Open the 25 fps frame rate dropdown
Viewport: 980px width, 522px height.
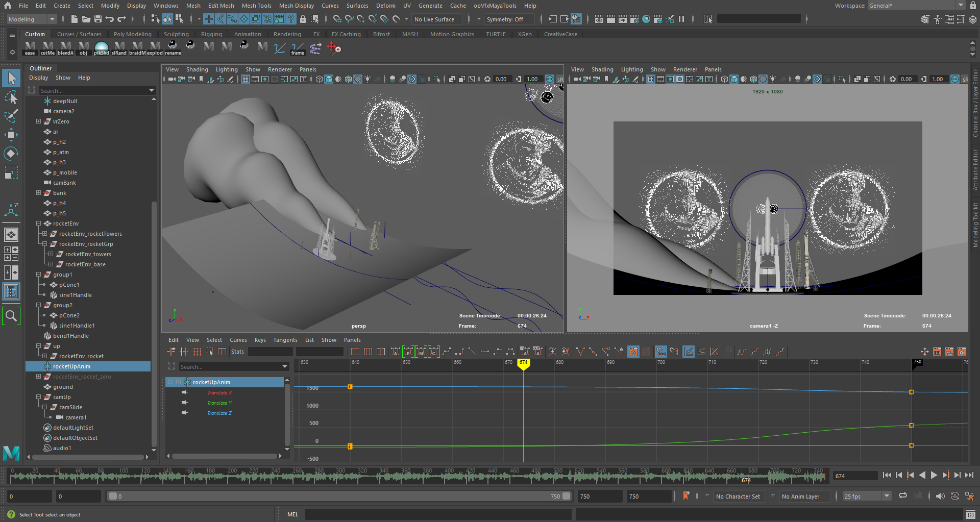[866, 496]
